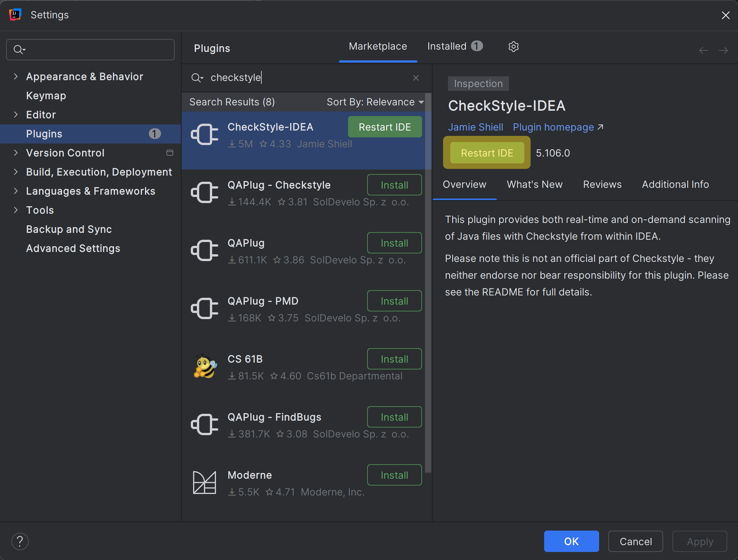This screenshot has width=738, height=560.
Task: Focus the plugin search field containing checkstyle
Action: click(307, 78)
